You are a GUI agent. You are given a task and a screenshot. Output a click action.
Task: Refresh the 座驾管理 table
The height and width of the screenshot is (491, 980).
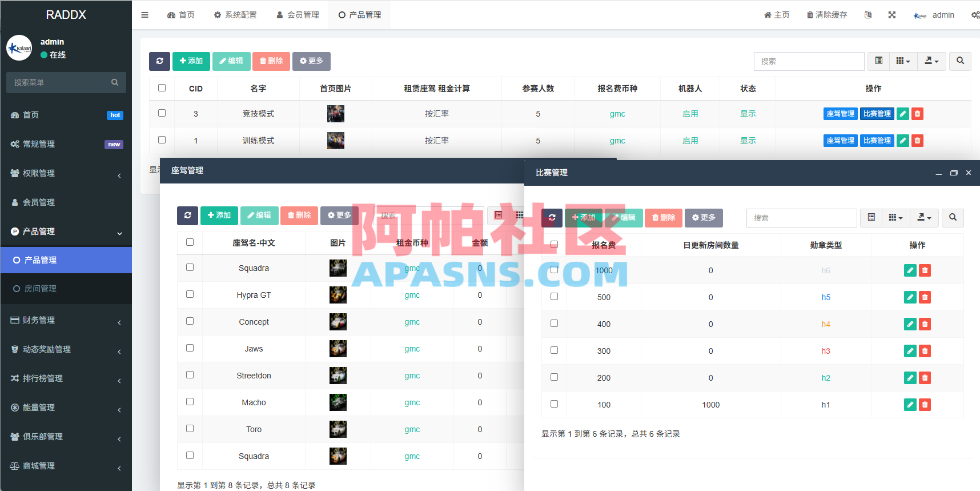pyautogui.click(x=187, y=215)
